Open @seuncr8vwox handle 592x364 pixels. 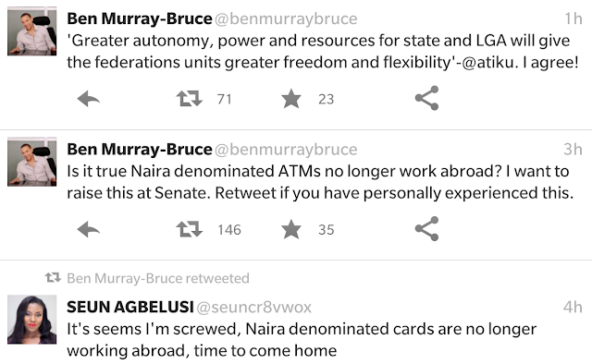click(253, 308)
